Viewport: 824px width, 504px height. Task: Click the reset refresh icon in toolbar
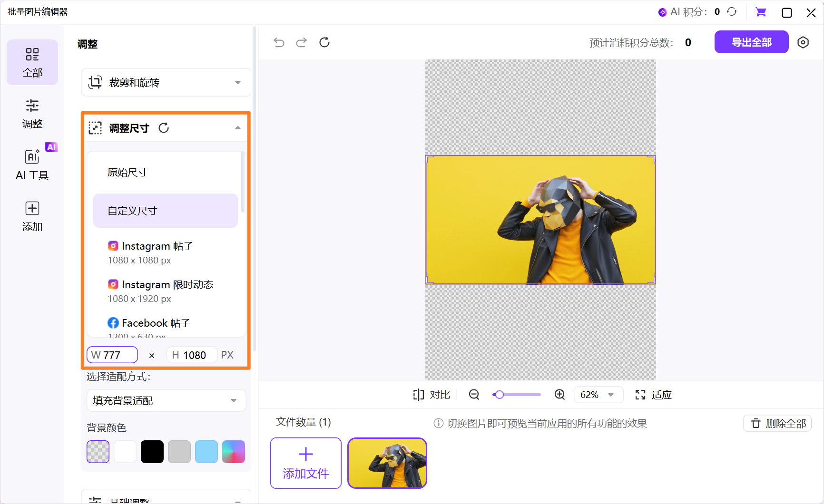click(324, 42)
